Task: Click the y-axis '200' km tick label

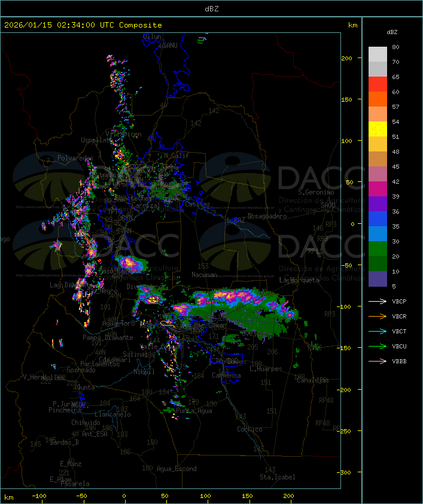Action: pos(346,58)
